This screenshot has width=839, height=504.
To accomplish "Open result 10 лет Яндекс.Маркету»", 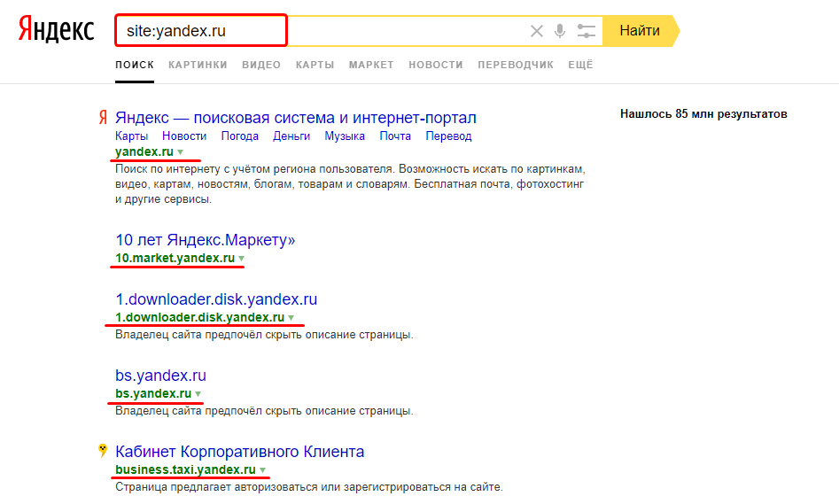I will 205,240.
